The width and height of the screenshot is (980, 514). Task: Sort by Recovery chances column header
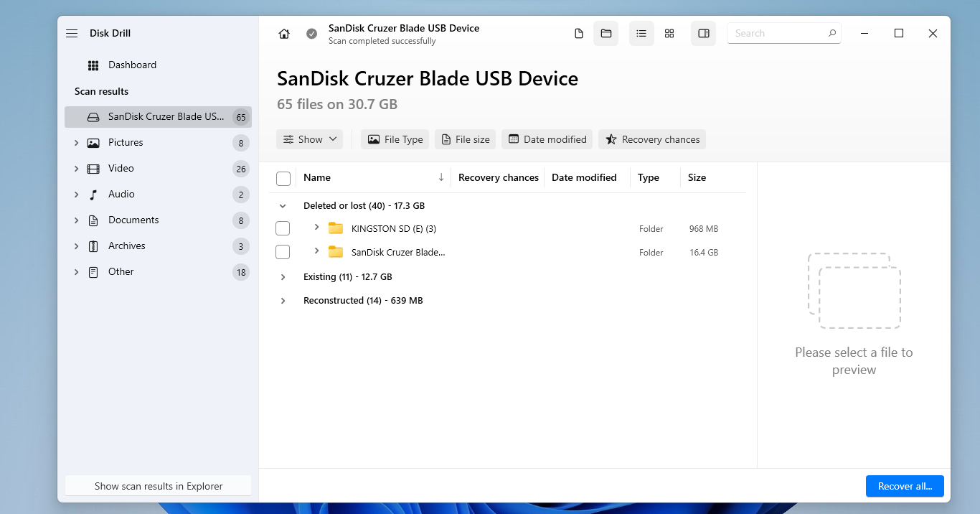(499, 177)
